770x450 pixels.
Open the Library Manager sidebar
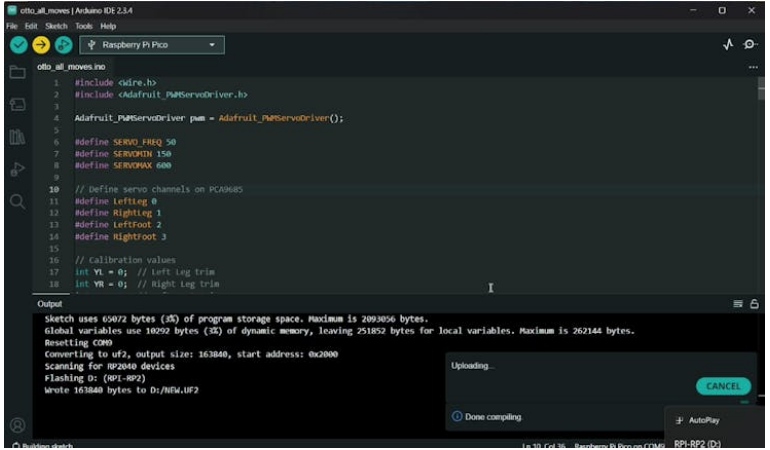pos(17,137)
